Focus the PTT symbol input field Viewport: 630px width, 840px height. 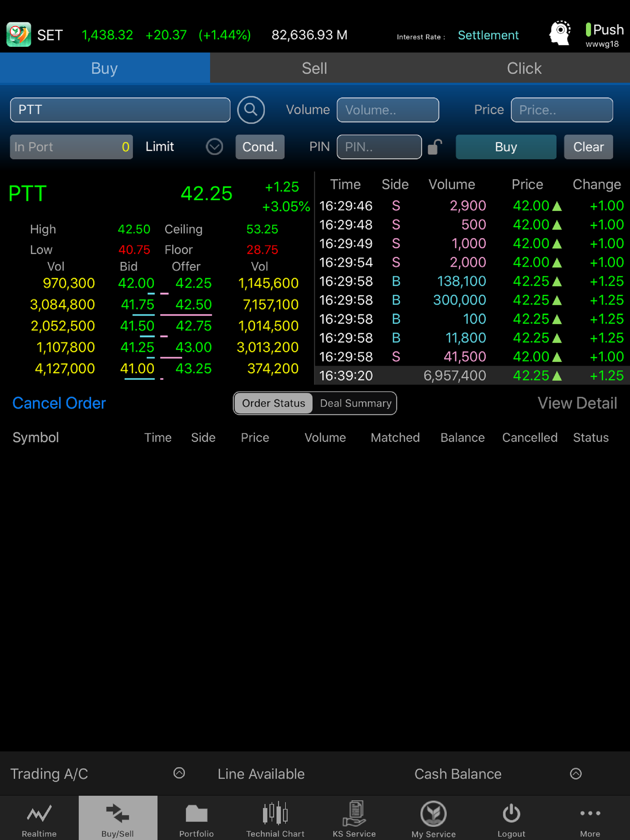click(120, 110)
